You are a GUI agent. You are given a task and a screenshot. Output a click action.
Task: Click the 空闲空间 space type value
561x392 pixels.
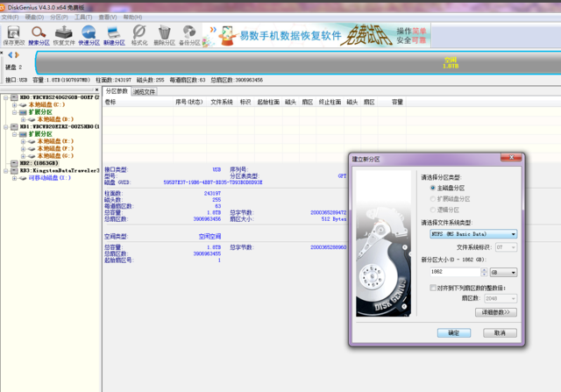209,237
